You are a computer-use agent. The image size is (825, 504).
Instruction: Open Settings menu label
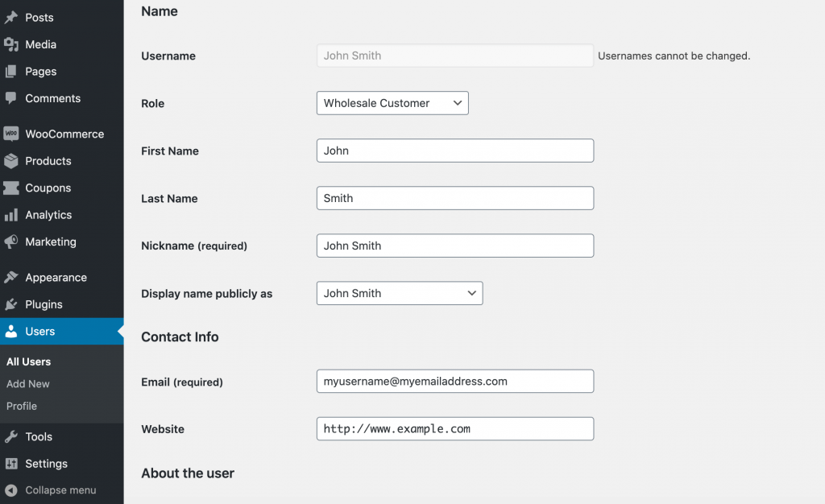(x=46, y=464)
